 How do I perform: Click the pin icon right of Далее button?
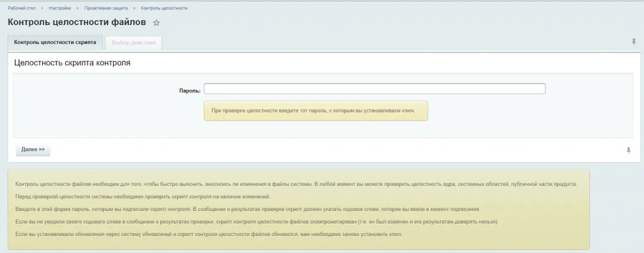[x=628, y=150]
